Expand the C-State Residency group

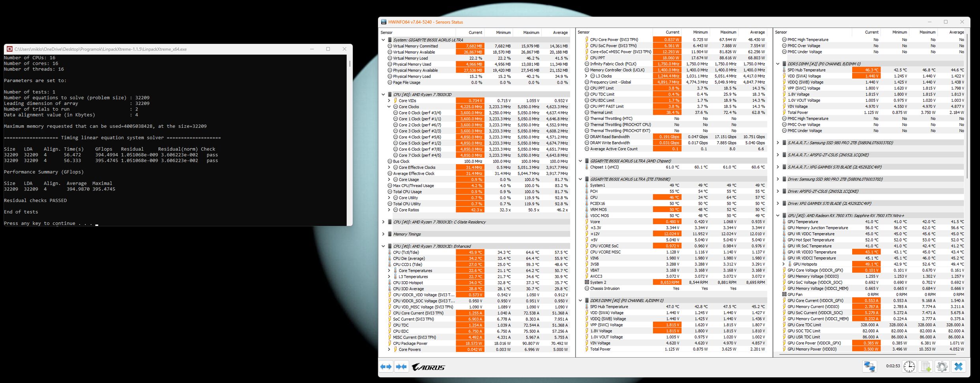coord(383,222)
